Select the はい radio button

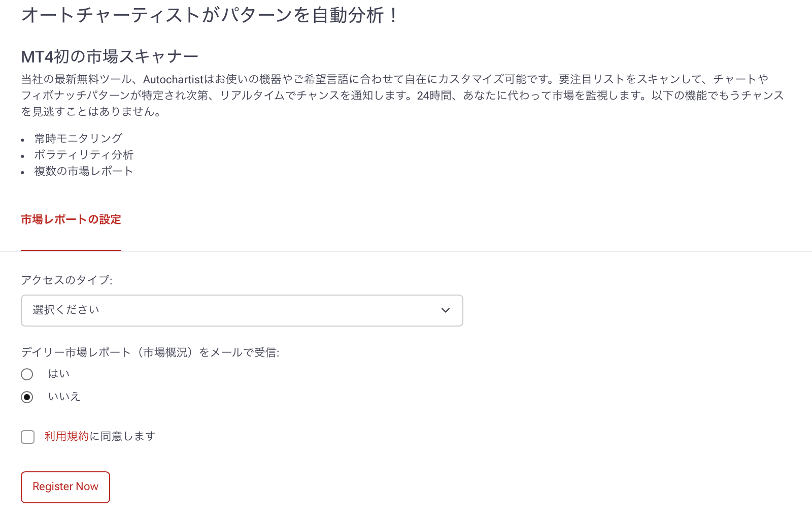27,374
